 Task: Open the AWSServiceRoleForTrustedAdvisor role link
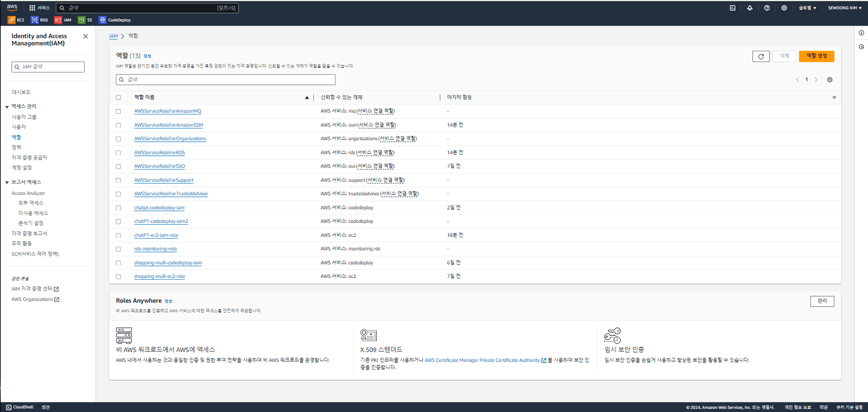coord(171,194)
